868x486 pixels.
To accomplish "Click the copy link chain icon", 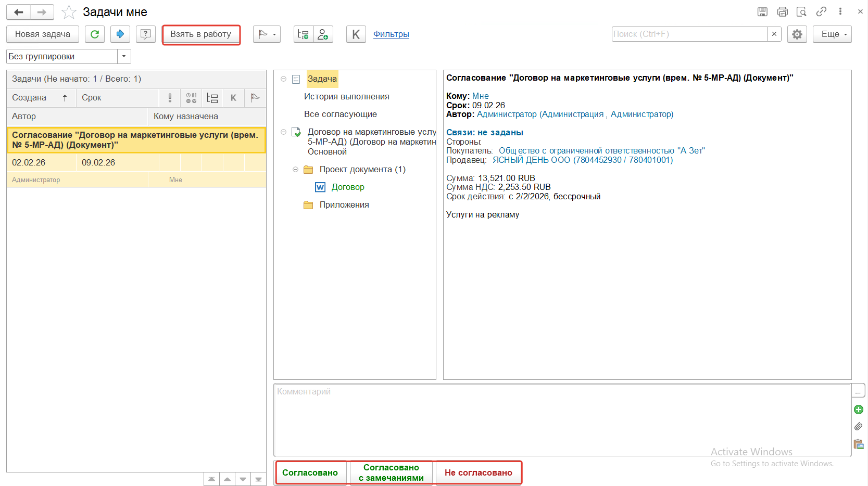I will [821, 11].
